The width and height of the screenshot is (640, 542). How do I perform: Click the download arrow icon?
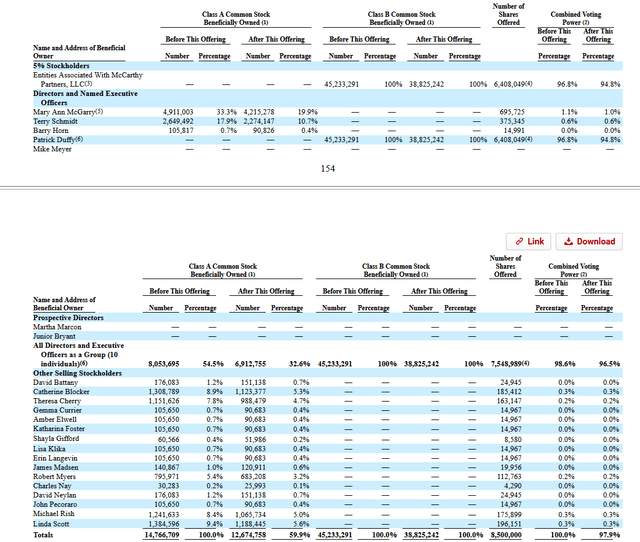click(568, 241)
